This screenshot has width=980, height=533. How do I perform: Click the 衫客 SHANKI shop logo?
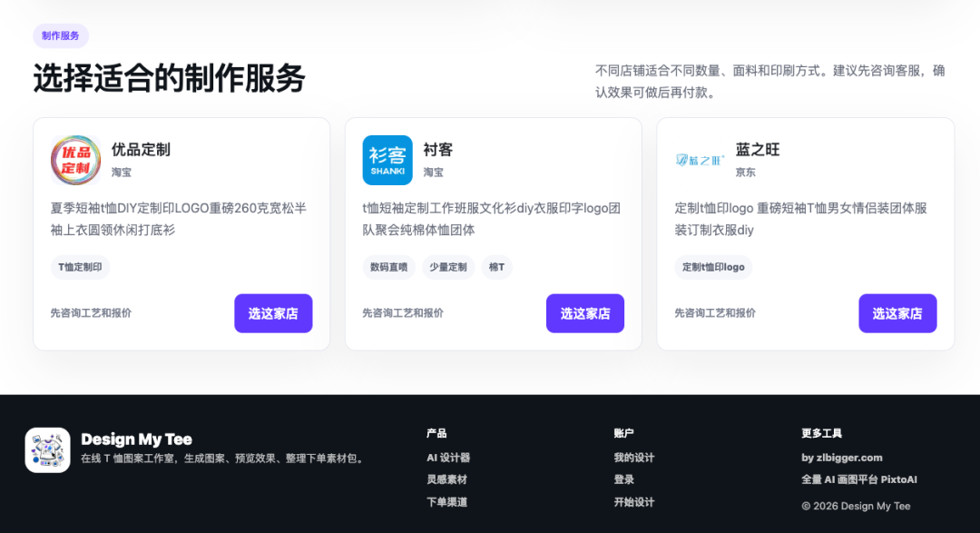click(387, 160)
